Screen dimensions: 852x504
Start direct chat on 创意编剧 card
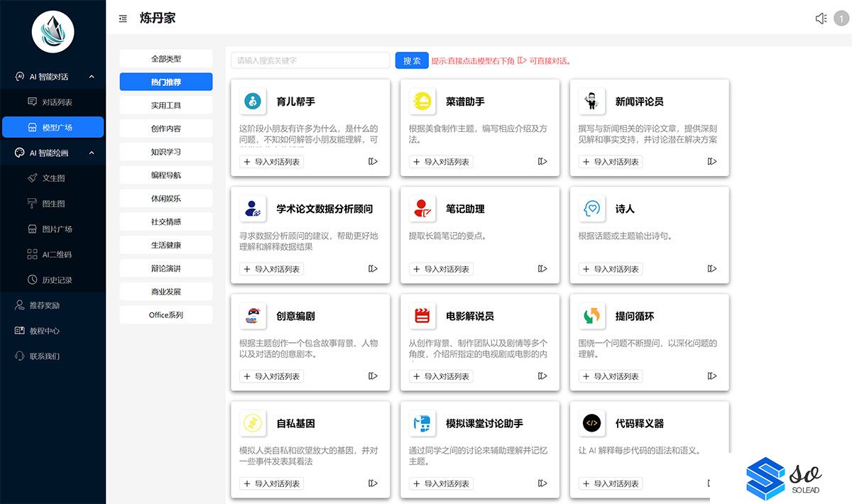(373, 376)
